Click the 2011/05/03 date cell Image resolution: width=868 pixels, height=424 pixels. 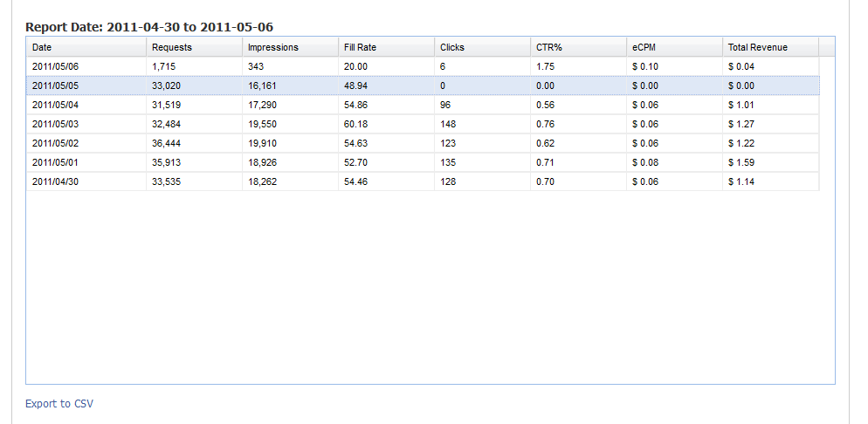point(55,124)
